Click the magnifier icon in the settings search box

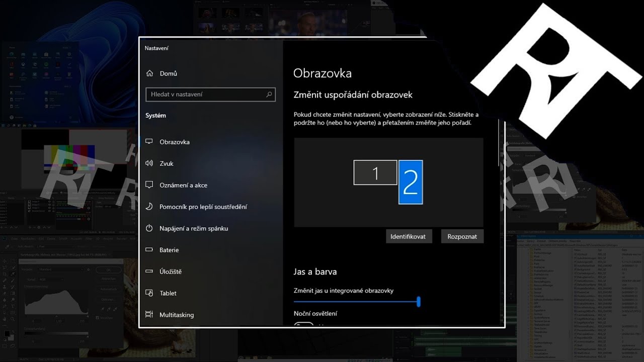(x=269, y=94)
